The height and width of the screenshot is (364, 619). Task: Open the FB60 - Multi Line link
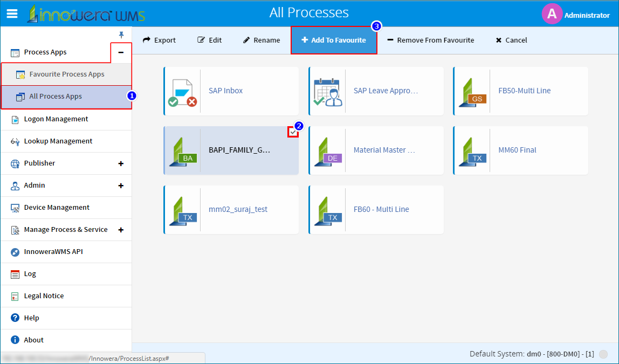pos(381,209)
